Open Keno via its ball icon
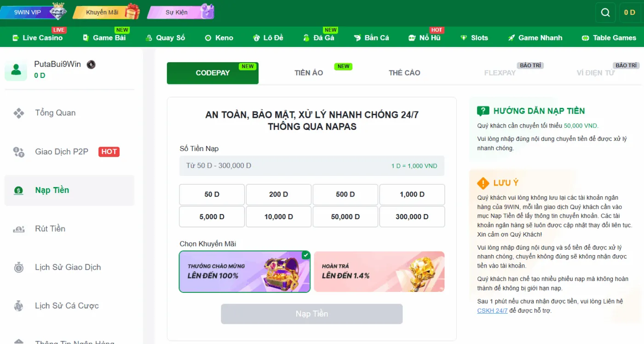Image resolution: width=644 pixels, height=344 pixels. coord(207,37)
